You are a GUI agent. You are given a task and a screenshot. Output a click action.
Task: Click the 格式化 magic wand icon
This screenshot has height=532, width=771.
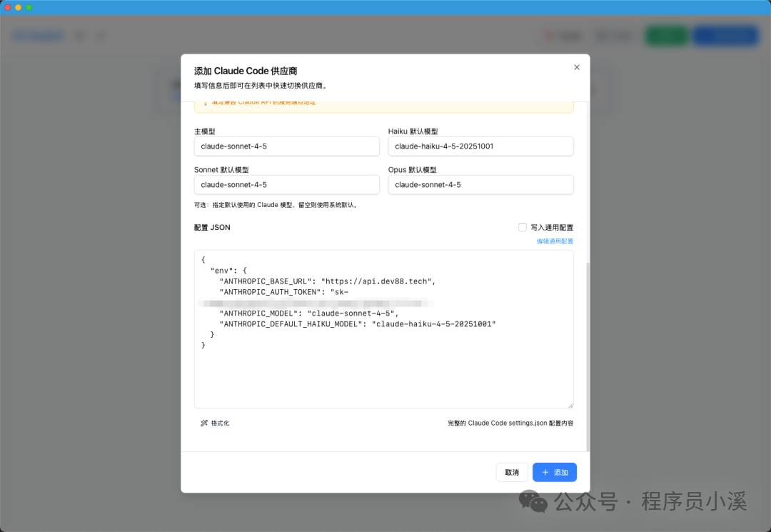tap(204, 423)
